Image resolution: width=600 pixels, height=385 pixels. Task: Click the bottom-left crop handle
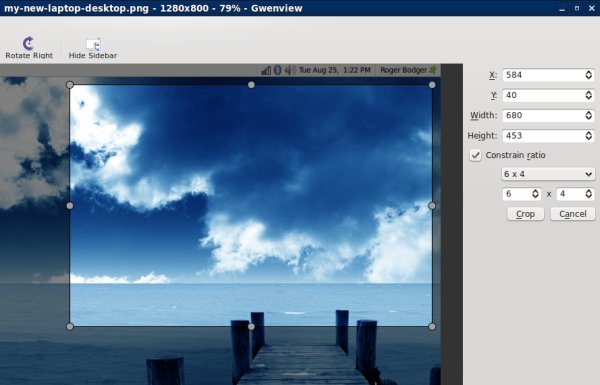tap(70, 327)
